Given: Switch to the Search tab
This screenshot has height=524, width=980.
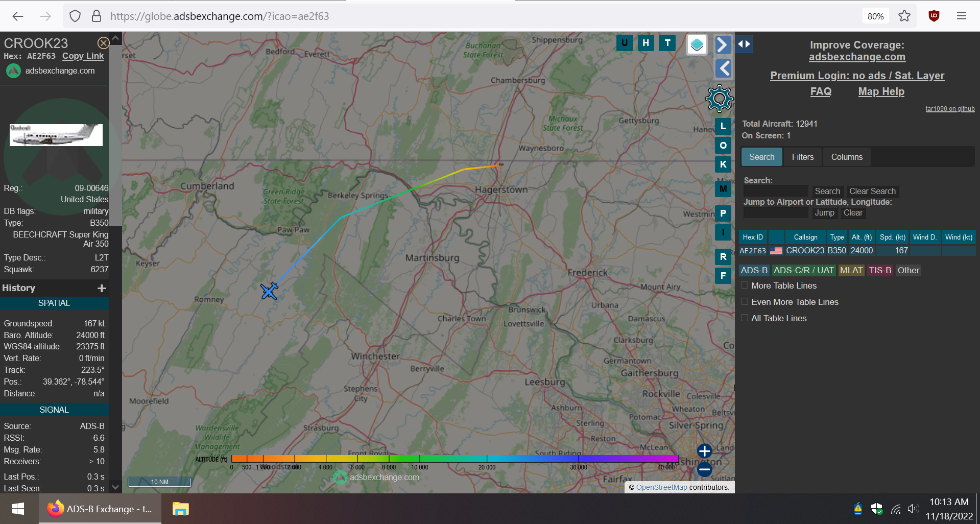Looking at the screenshot, I should pos(761,157).
